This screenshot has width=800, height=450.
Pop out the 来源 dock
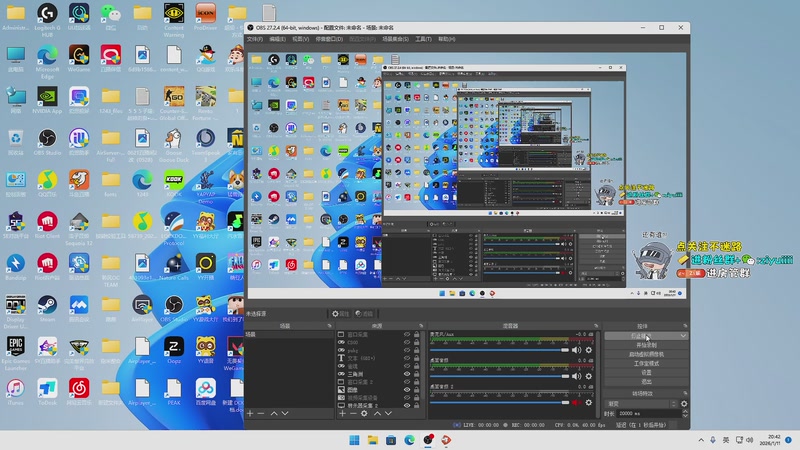(x=421, y=326)
